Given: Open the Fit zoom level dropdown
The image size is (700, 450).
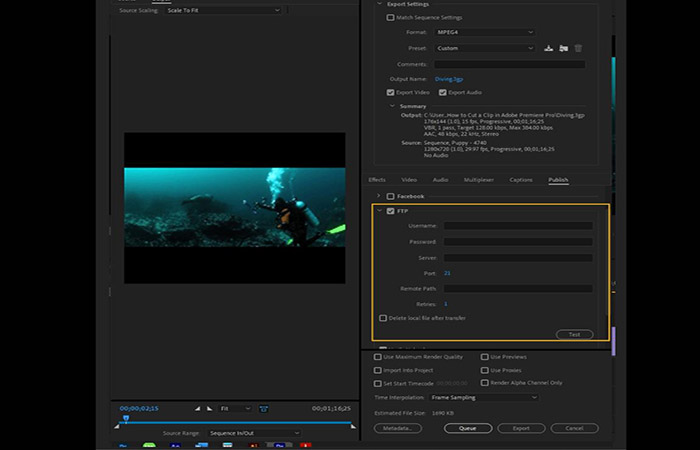Looking at the screenshot, I should tap(235, 408).
